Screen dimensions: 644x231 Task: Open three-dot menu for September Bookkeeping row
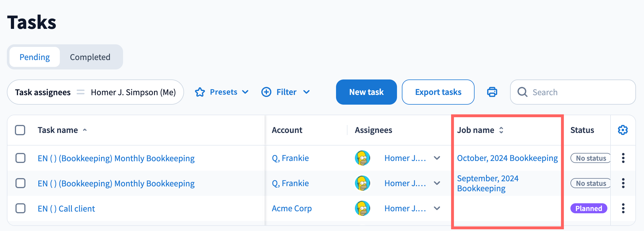(623, 183)
